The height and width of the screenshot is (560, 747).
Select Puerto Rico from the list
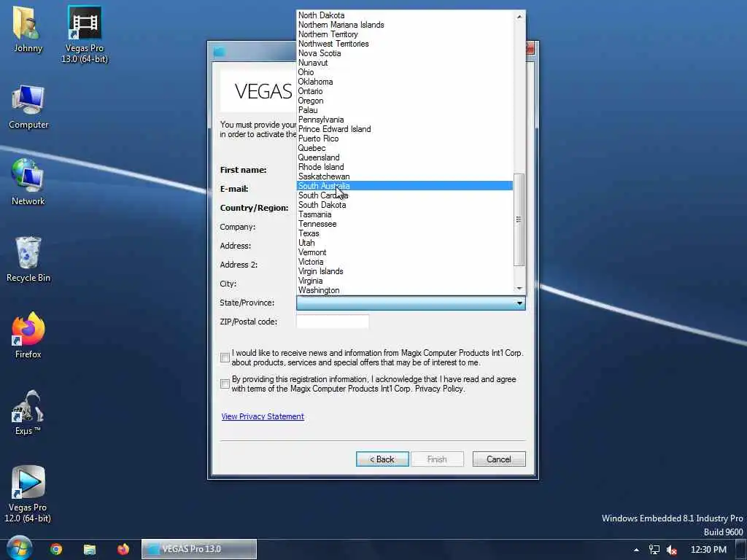pyautogui.click(x=404, y=139)
